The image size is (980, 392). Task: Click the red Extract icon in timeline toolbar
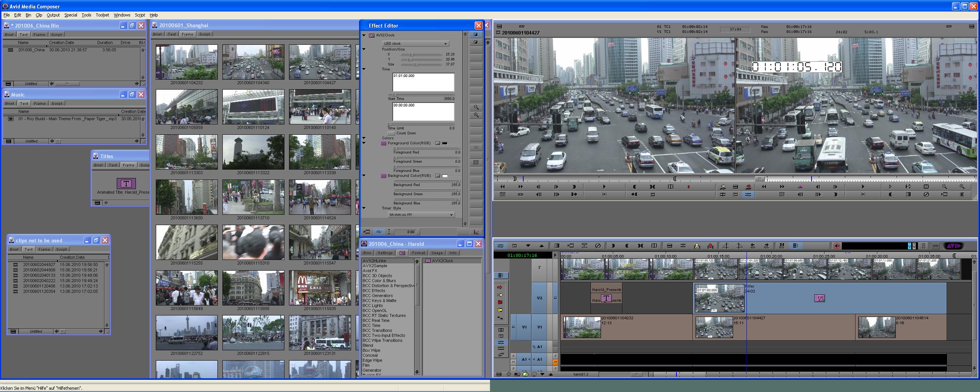click(710, 246)
